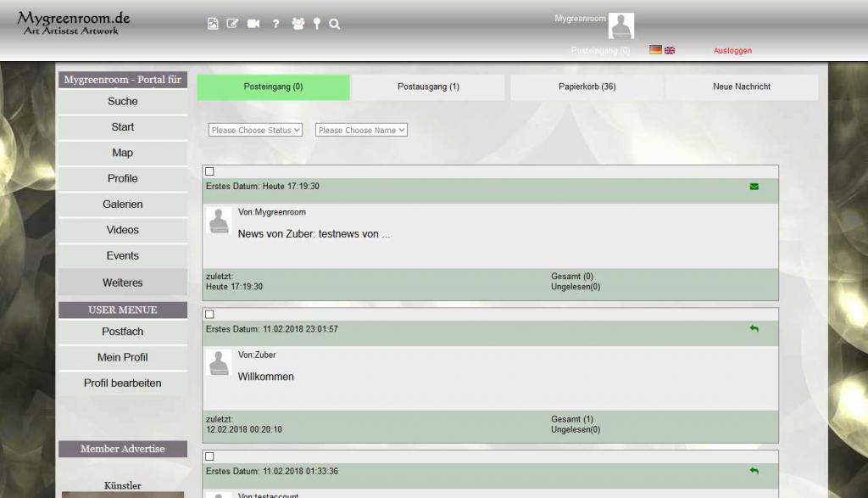Click the Mygreenroom user avatar in header
Viewport: 868px width, 498px height.
(621, 25)
